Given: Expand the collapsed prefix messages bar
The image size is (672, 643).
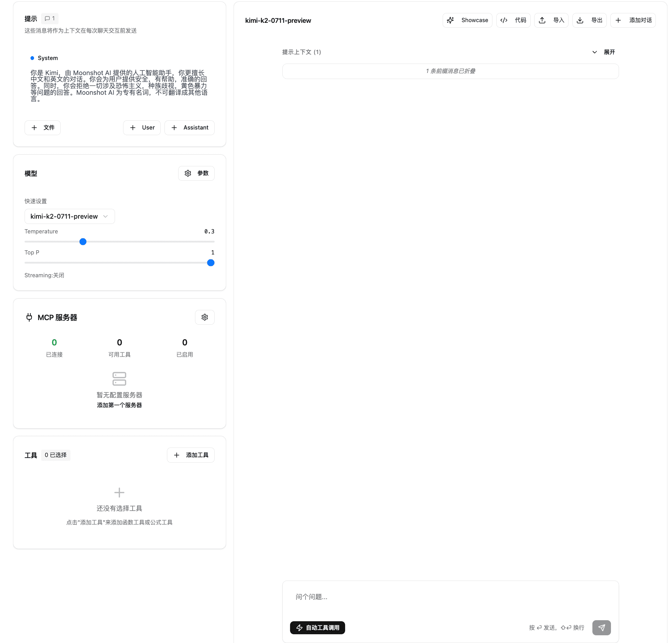Looking at the screenshot, I should pyautogui.click(x=450, y=71).
